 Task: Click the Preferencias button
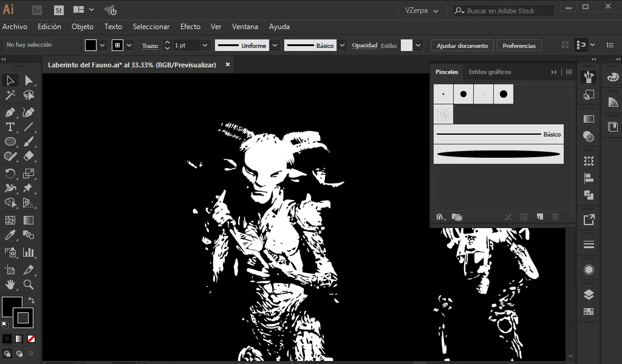[x=519, y=45]
